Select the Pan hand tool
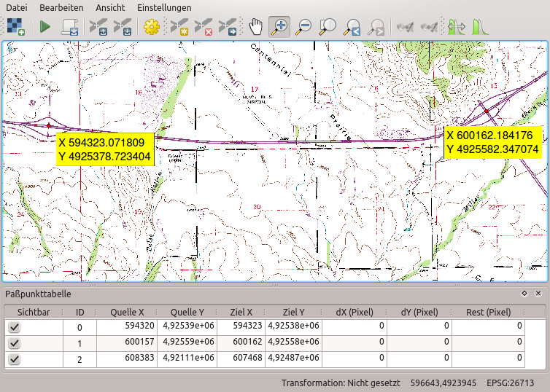 click(255, 28)
